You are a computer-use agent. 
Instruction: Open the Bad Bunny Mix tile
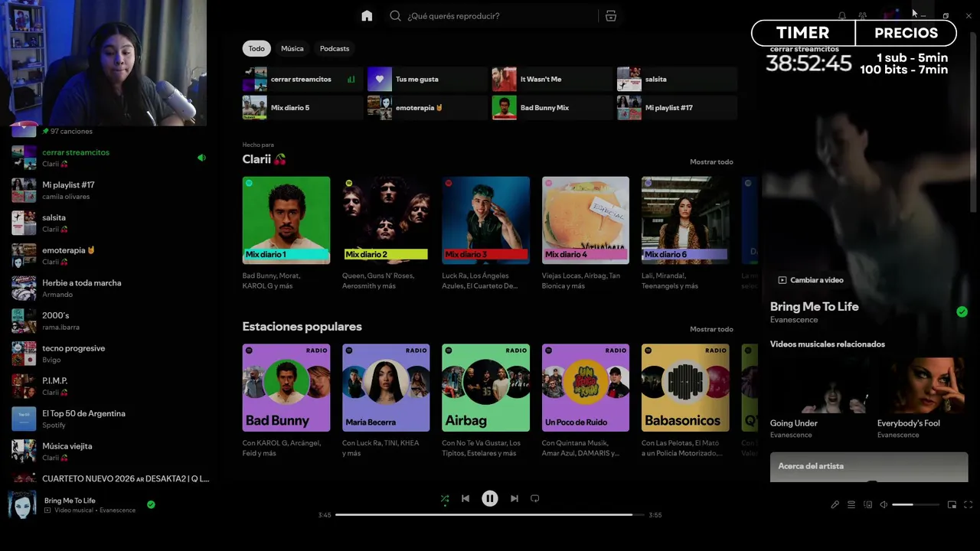pyautogui.click(x=552, y=107)
